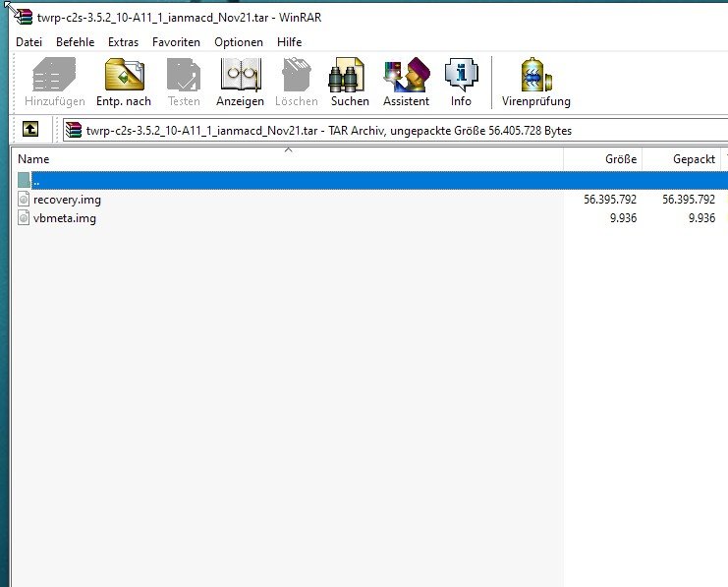Click the archive path address field
The image size is (728, 587).
[x=395, y=131]
